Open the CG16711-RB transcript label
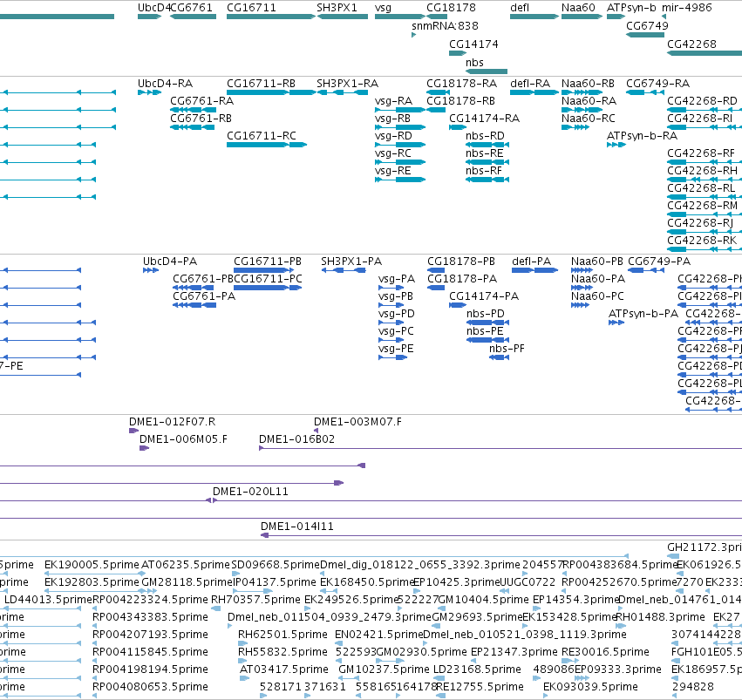 click(262, 84)
